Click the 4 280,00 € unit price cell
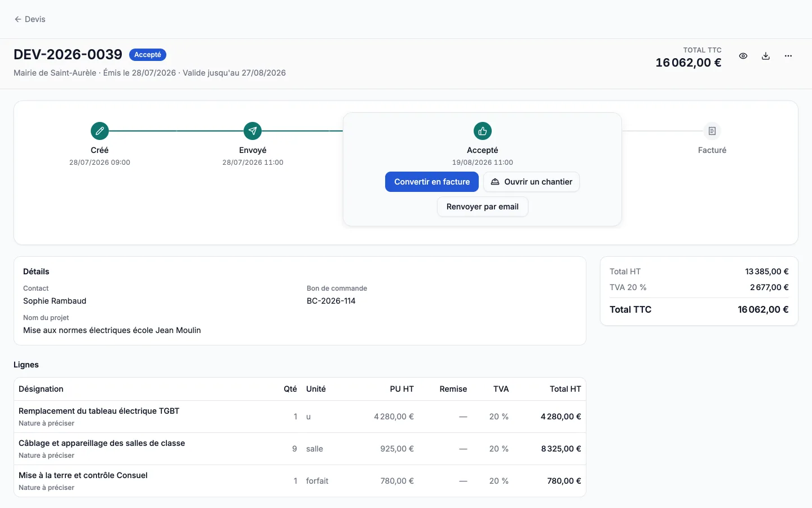Image resolution: width=812 pixels, height=508 pixels. coord(394,417)
